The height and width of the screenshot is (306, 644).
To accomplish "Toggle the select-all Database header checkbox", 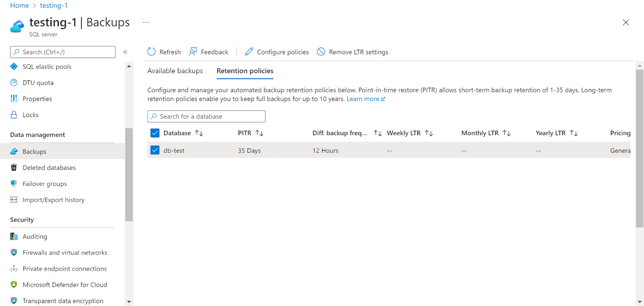I will [x=155, y=133].
